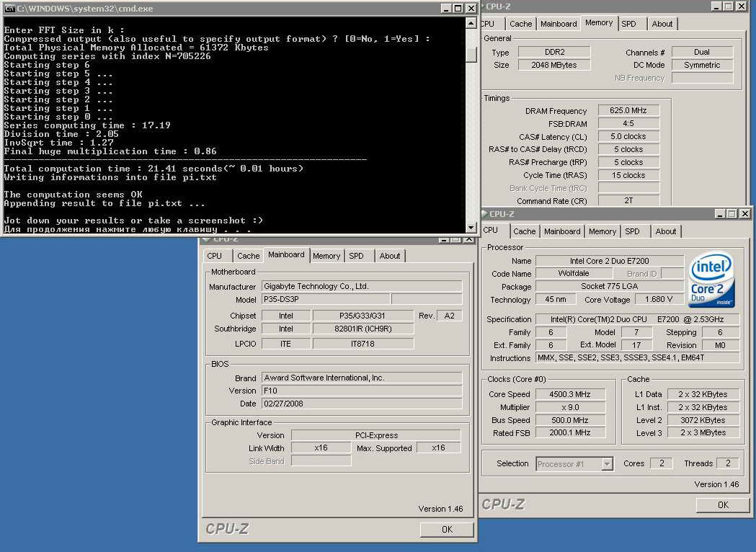Maximize the cmd.exe window
The height and width of the screenshot is (552, 756).
(x=458, y=8)
